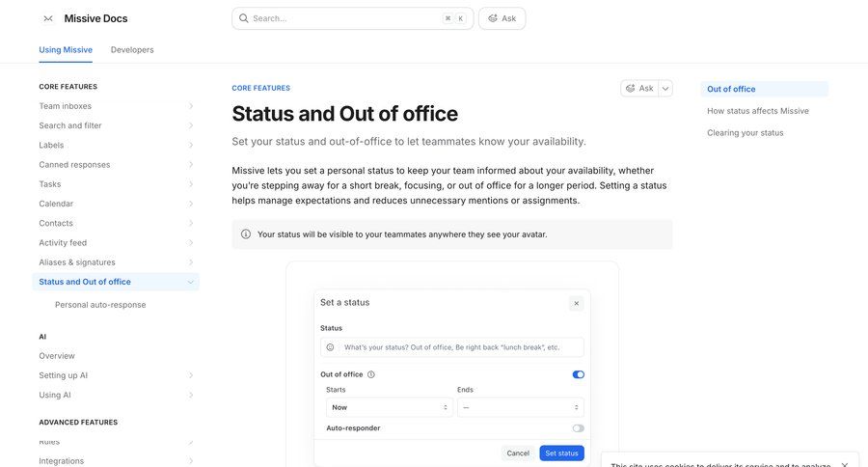868x467 pixels.
Task: Expand the Activity feed chevron
Action: 190,242
